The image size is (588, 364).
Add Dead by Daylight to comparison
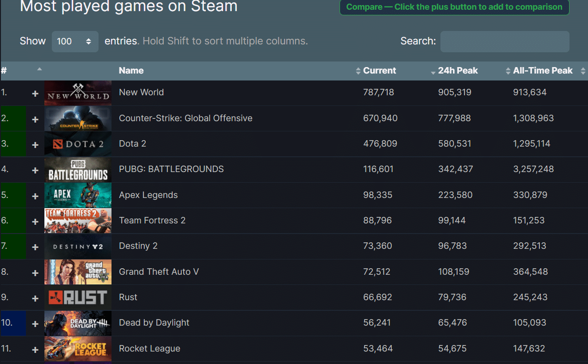click(x=35, y=324)
